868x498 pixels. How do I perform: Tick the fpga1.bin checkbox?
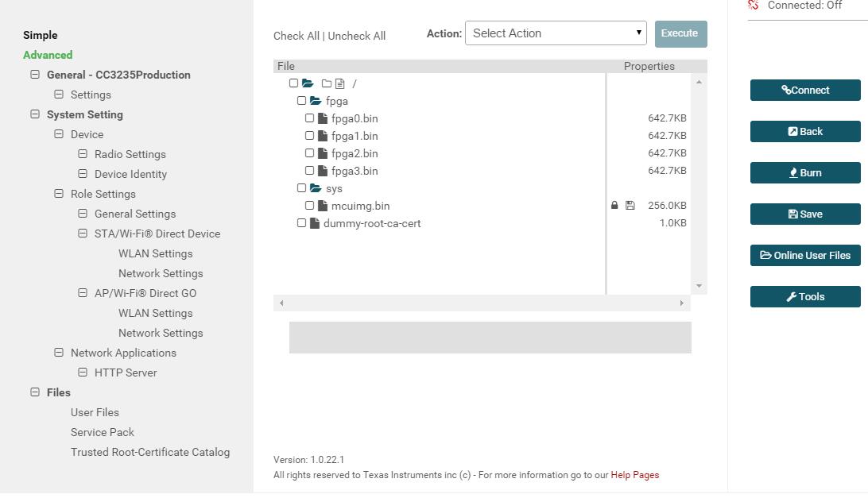[x=310, y=136]
